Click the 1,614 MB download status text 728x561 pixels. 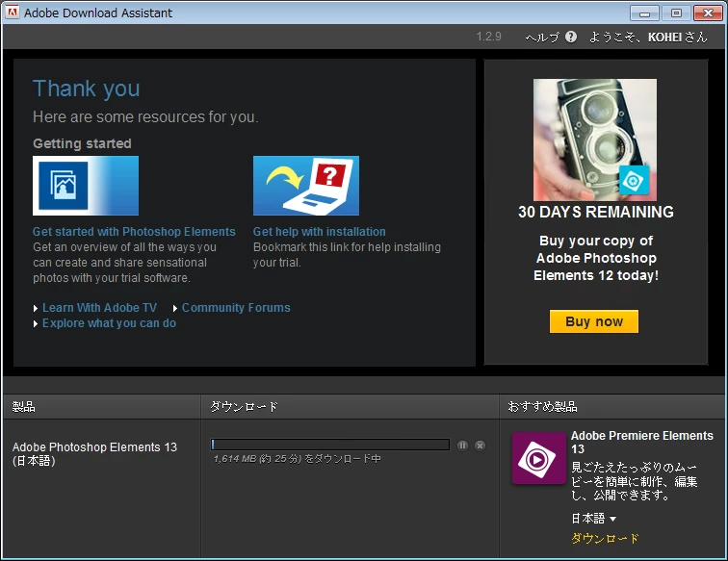pyautogui.click(x=298, y=459)
